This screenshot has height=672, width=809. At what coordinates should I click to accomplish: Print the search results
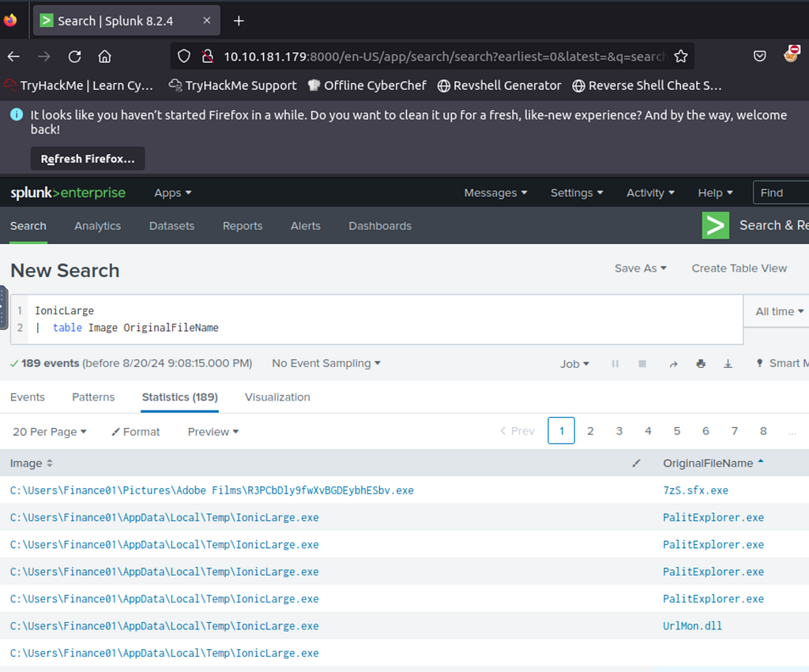tap(701, 363)
